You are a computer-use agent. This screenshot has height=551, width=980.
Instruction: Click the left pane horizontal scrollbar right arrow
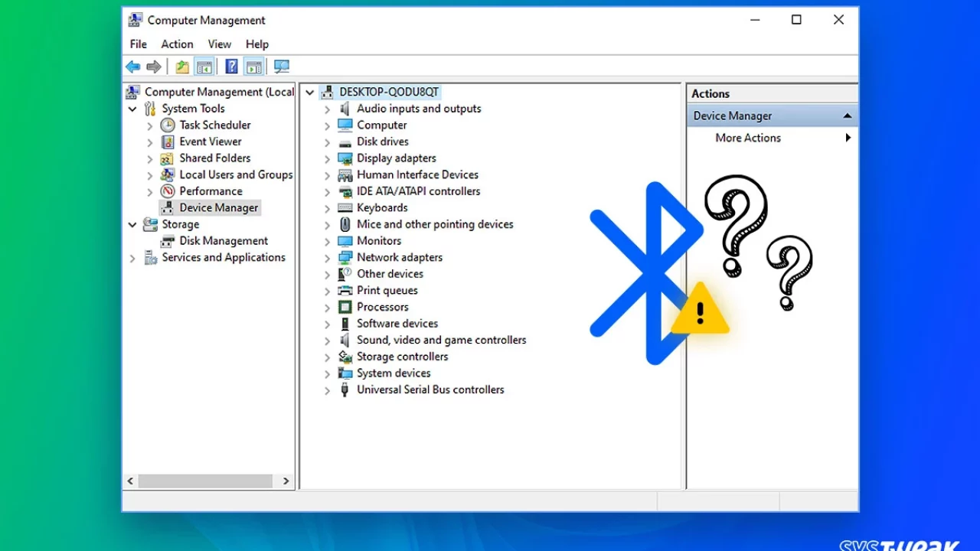pos(286,481)
